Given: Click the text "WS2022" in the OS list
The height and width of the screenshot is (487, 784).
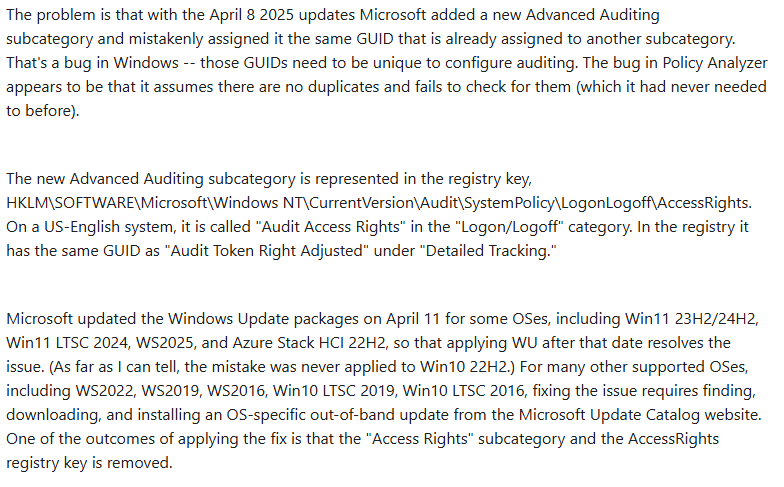Looking at the screenshot, I should point(104,391).
